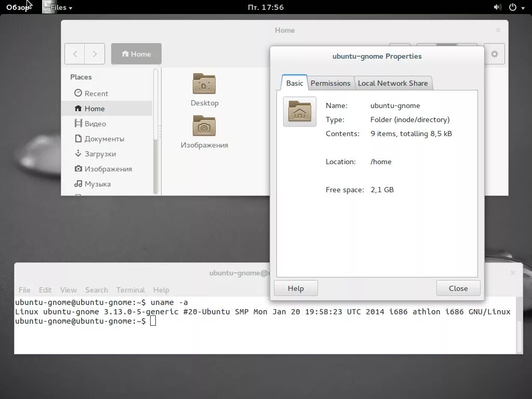The image size is (532, 399).
Task: Open the terminal Terminal menu
Action: coord(130,290)
